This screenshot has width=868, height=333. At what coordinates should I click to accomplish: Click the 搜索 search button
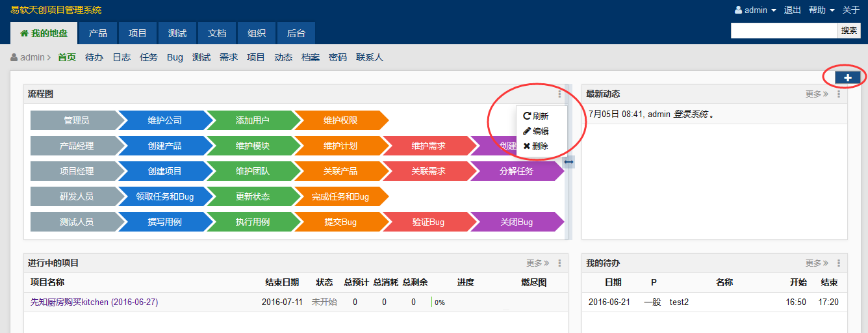point(849,31)
